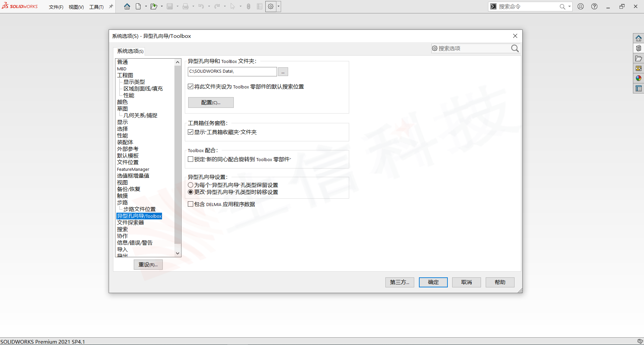The width and height of the screenshot is (644, 345).
Task: Click the options list scrollbar thumb
Action: [x=178, y=154]
